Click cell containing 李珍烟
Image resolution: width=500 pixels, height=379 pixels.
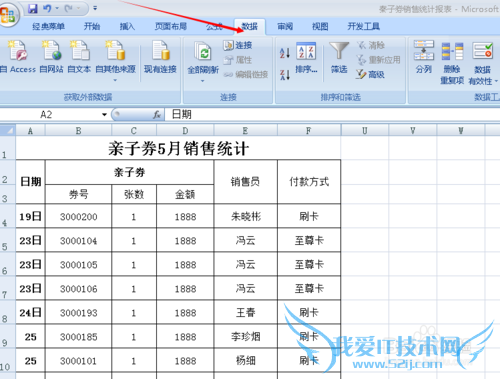pyautogui.click(x=245, y=336)
